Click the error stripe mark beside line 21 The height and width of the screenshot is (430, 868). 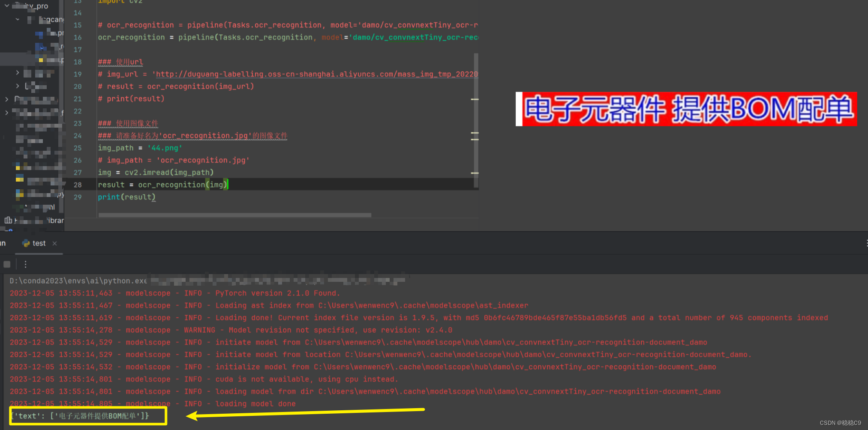point(475,99)
